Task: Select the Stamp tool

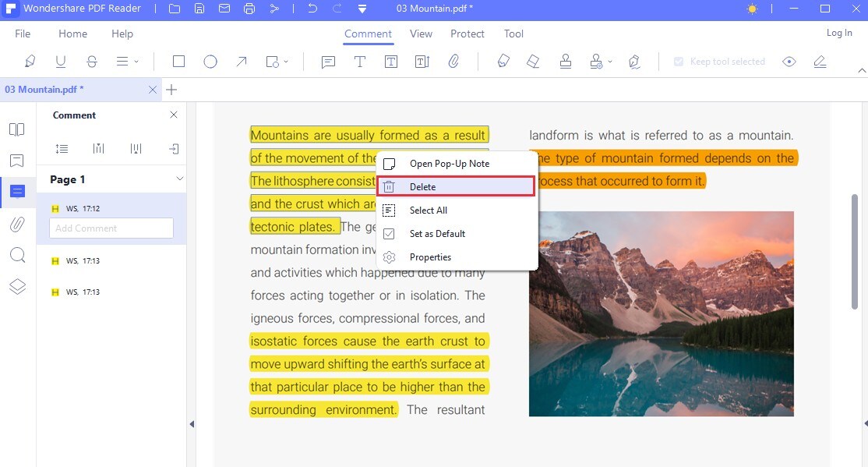Action: click(566, 61)
